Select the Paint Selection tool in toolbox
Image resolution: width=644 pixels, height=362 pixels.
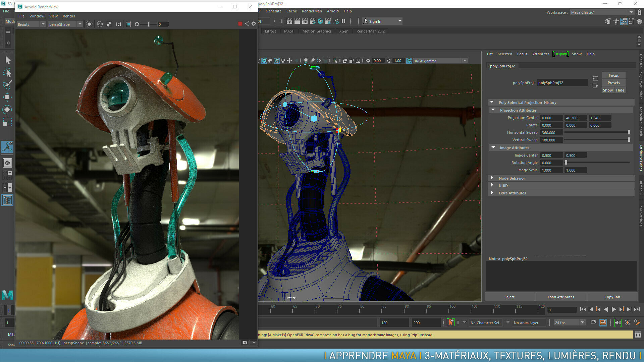click(x=7, y=85)
